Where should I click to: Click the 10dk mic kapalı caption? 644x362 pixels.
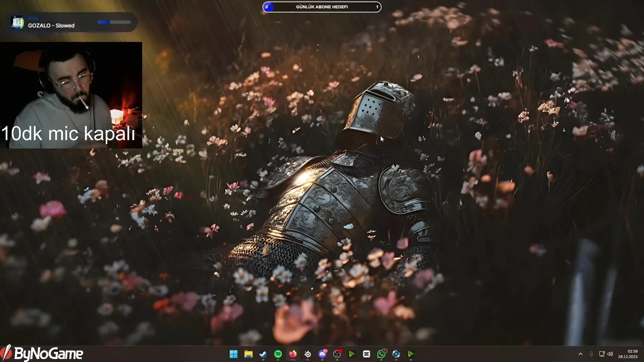pos(68,134)
